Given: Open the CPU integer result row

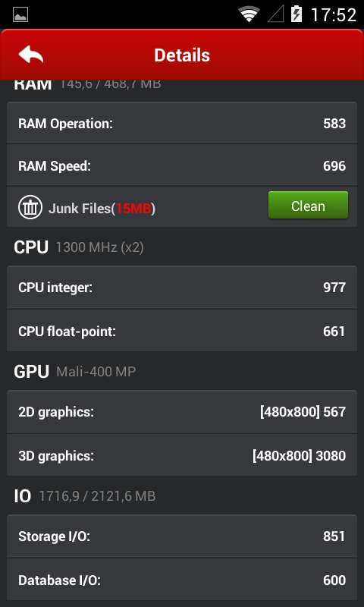Looking at the screenshot, I should 182,288.
